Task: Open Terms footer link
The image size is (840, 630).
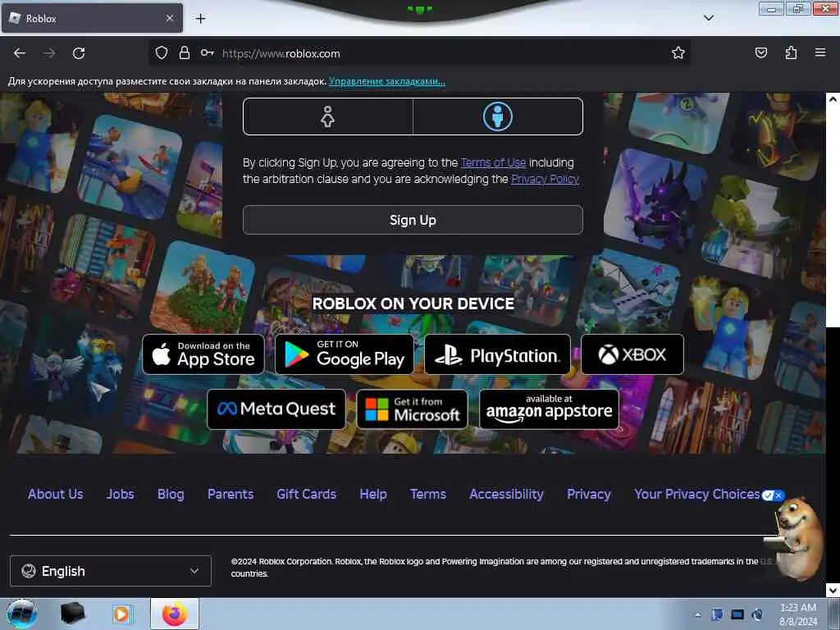Action: 428,494
